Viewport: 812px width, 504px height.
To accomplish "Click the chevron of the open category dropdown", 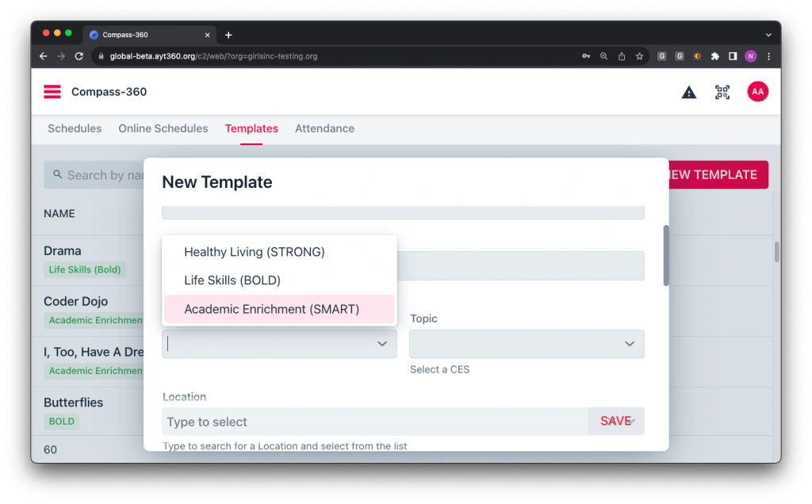I will pyautogui.click(x=382, y=344).
